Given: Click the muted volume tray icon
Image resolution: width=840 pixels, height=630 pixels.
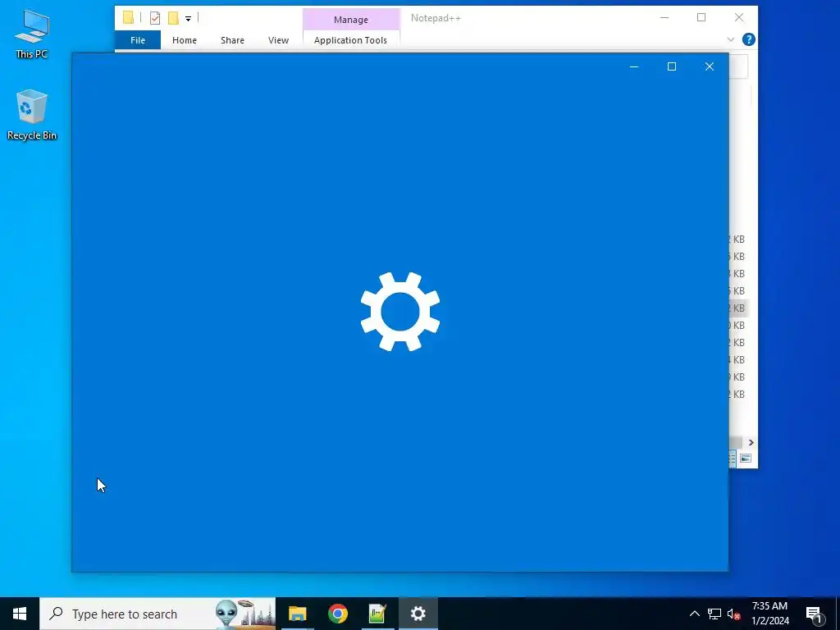Looking at the screenshot, I should click(733, 614).
